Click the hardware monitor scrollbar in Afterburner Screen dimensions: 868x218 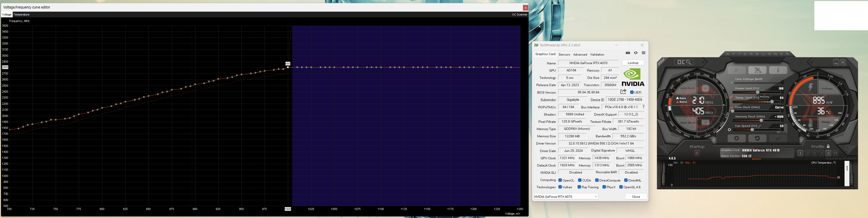click(x=847, y=173)
